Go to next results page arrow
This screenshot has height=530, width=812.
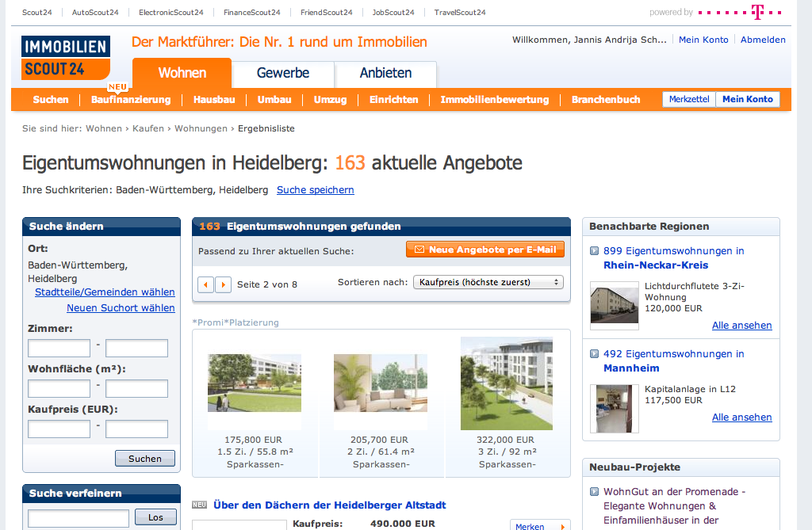(223, 284)
